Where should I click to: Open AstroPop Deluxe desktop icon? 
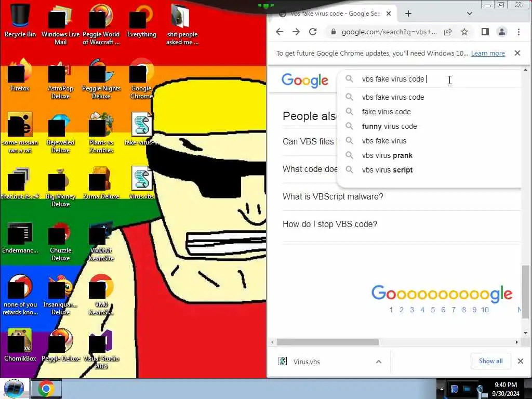(x=60, y=79)
